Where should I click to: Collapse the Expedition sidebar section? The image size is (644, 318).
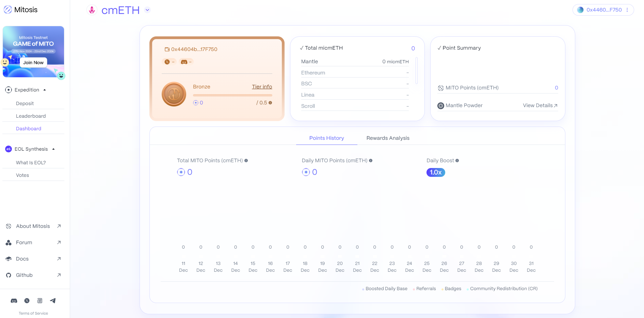click(45, 90)
